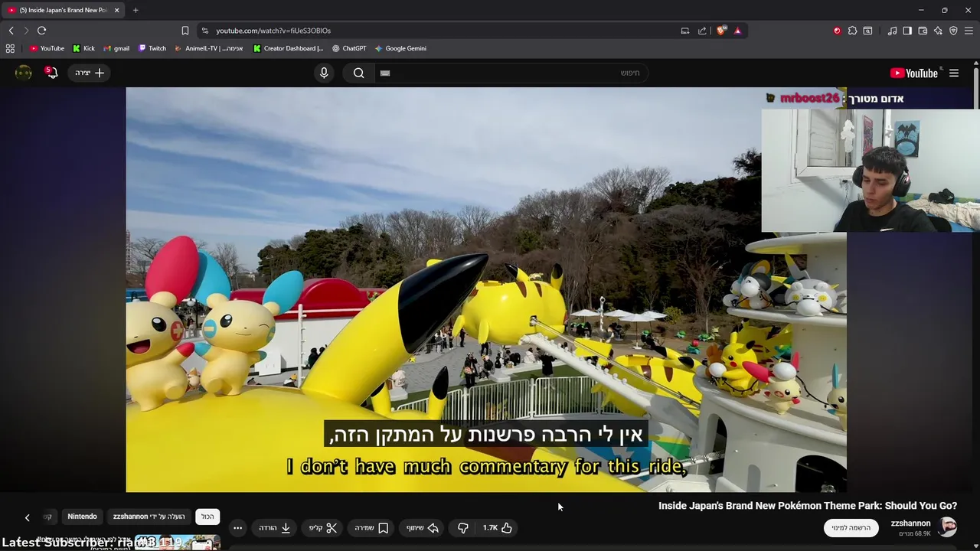Screen dimensions: 980x551
Task: Open site settings icon in address bar
Action: pos(204,31)
